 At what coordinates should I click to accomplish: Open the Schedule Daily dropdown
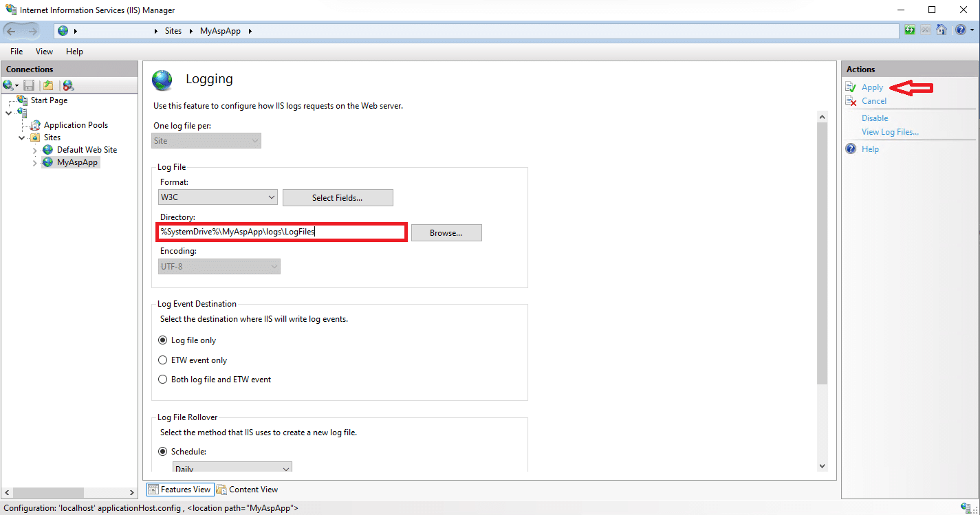pos(232,468)
